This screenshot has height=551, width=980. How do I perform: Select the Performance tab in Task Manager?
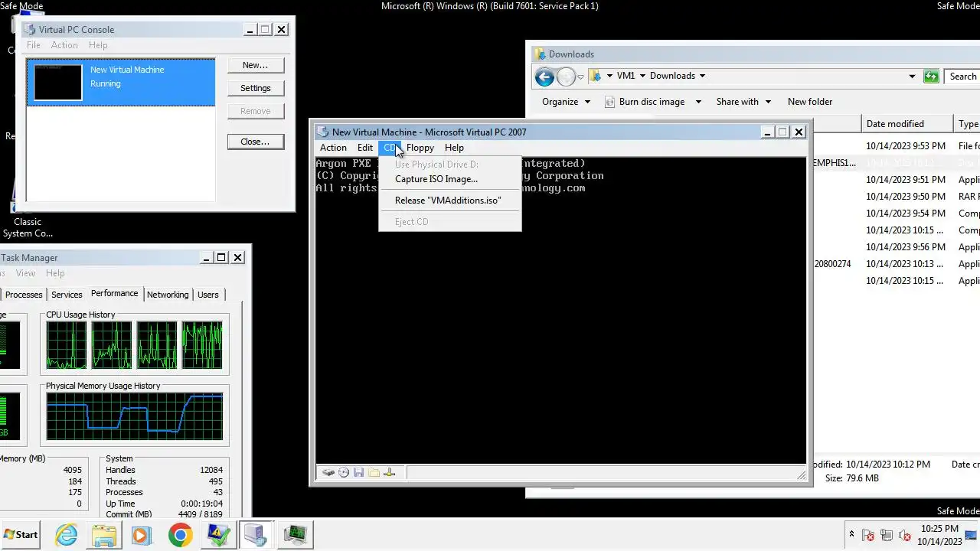pyautogui.click(x=114, y=293)
